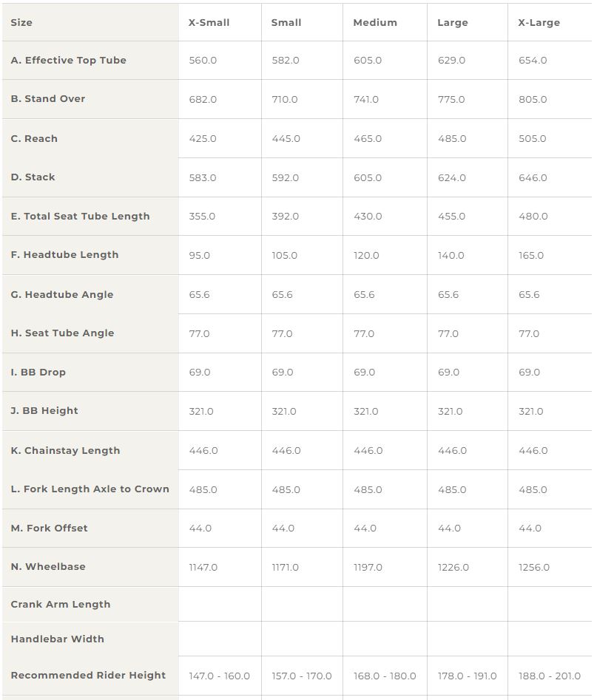Click the Crank Arm Length row label

(x=61, y=604)
